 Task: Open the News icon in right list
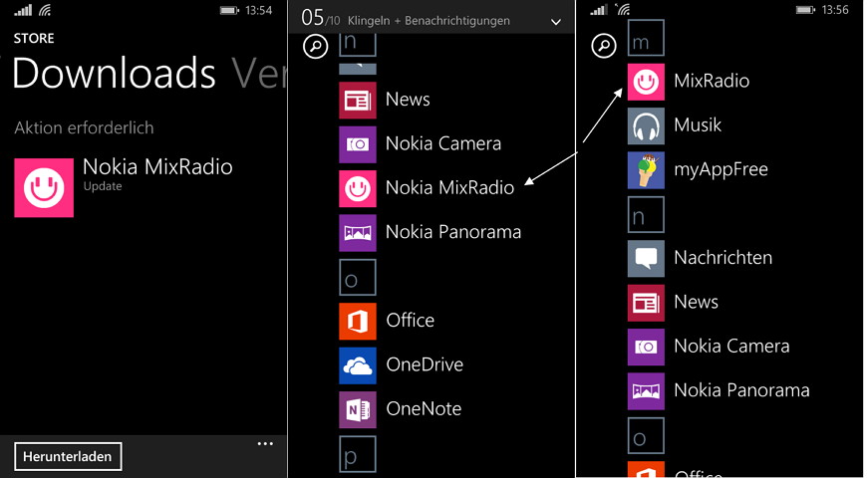tap(646, 303)
